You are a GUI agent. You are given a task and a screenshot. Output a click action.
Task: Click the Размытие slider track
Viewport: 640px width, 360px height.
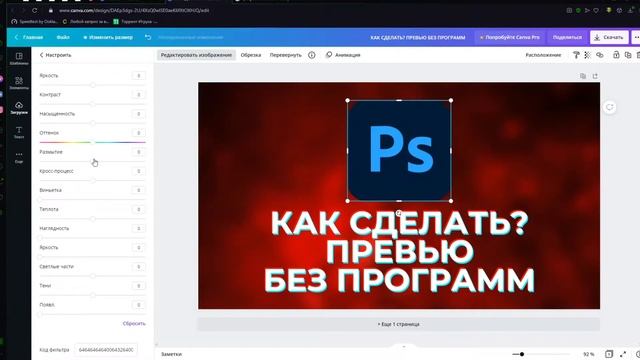[93, 161]
